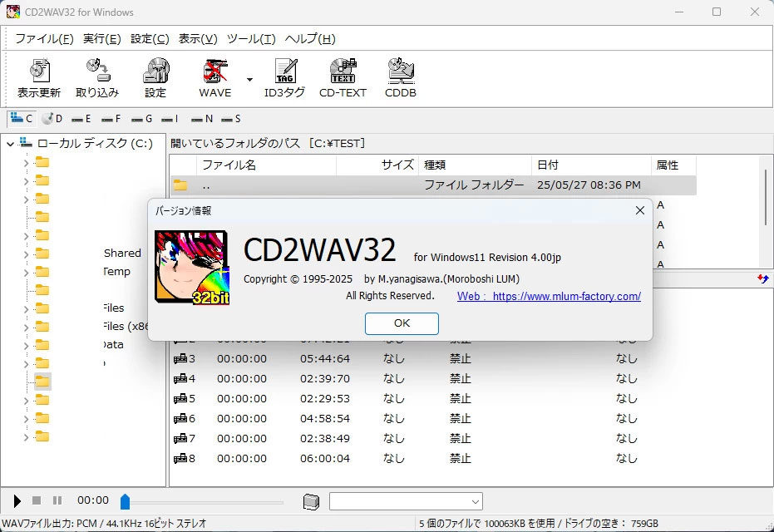The width and height of the screenshot is (774, 532).
Task: Open the drive selection combo box at the bottom
Action: [406, 500]
